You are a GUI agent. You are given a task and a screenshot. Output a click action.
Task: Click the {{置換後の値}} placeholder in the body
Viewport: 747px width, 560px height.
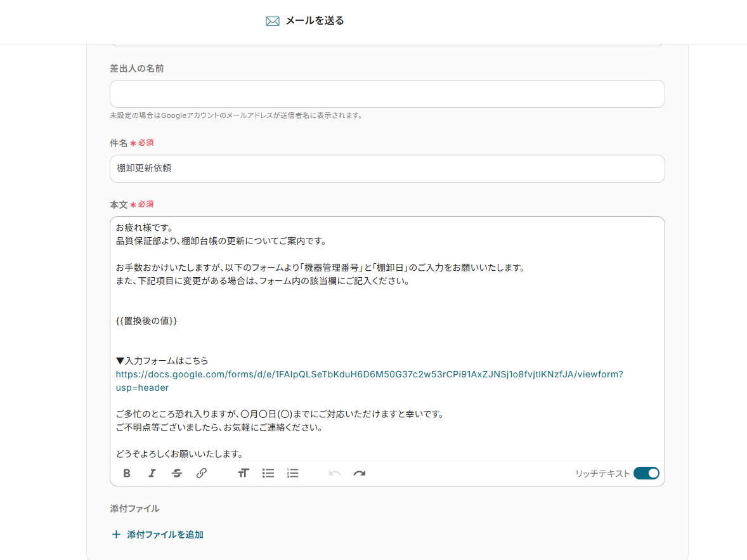point(146,321)
